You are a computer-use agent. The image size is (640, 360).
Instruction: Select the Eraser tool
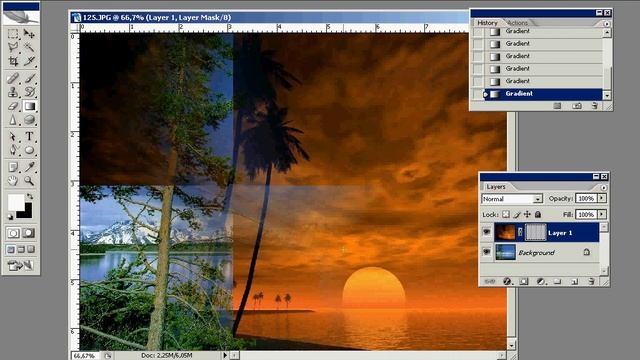point(13,106)
